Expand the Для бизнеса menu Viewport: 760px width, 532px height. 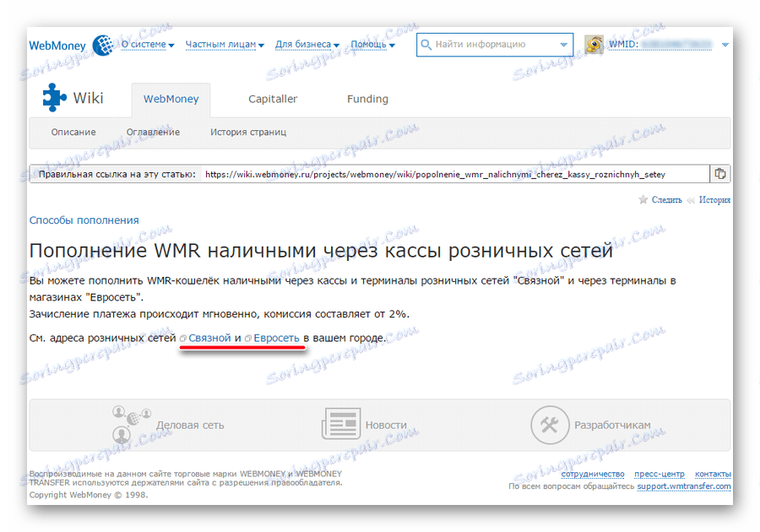(x=307, y=45)
